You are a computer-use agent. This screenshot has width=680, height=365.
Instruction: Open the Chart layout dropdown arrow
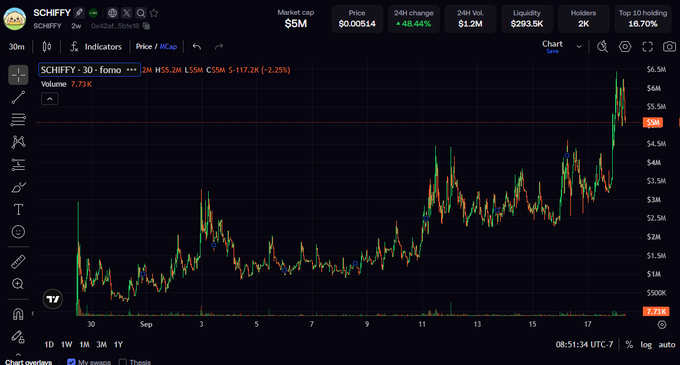579,46
